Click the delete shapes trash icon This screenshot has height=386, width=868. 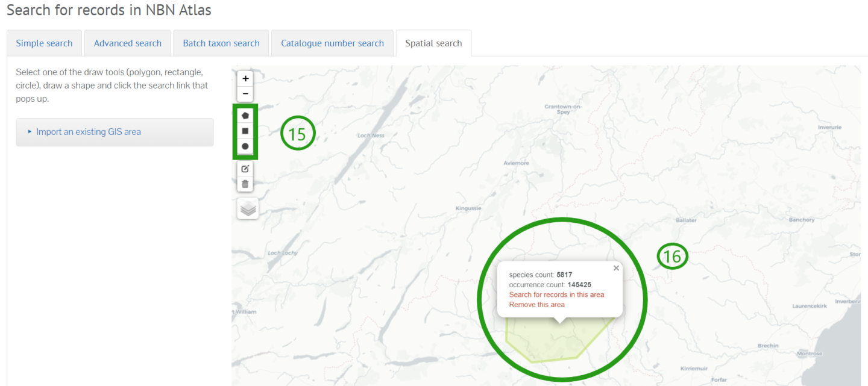click(245, 183)
